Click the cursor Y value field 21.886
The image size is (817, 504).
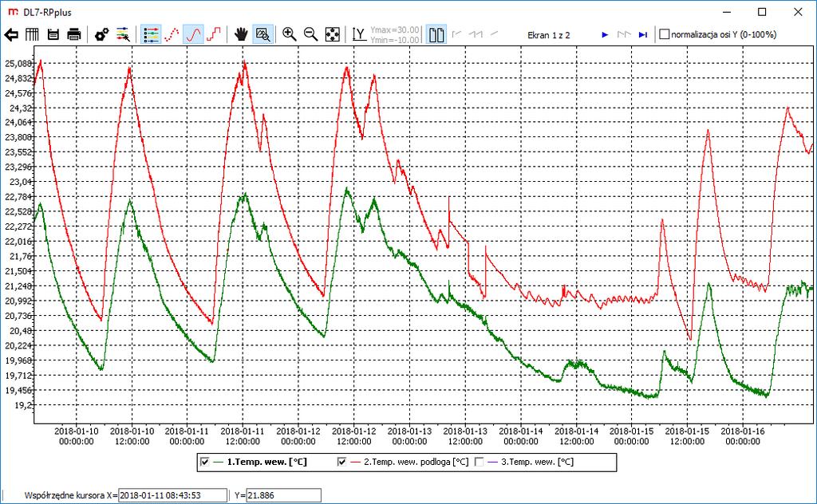(x=283, y=495)
